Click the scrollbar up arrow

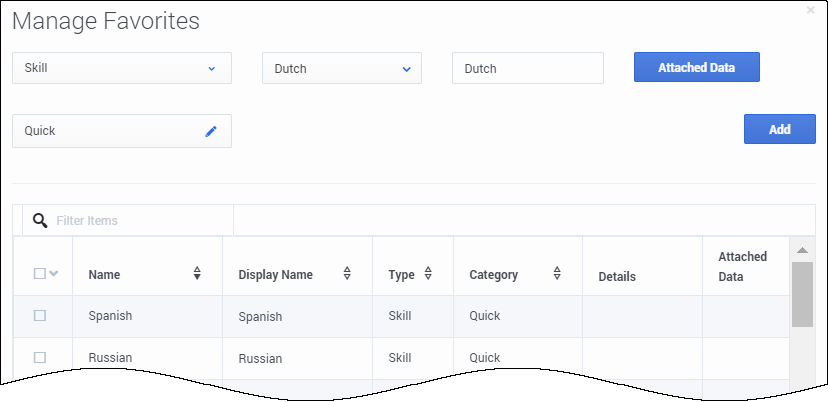point(802,250)
